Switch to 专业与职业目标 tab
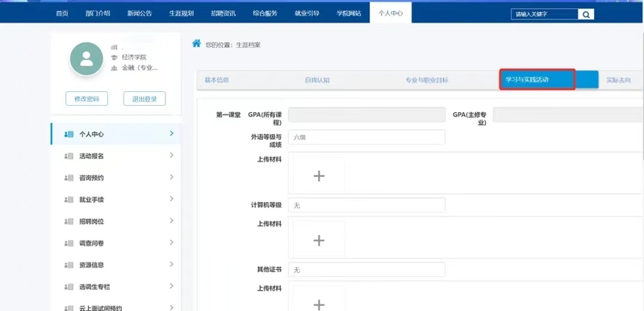Viewport: 644px width, 311px height. pyautogui.click(x=427, y=80)
